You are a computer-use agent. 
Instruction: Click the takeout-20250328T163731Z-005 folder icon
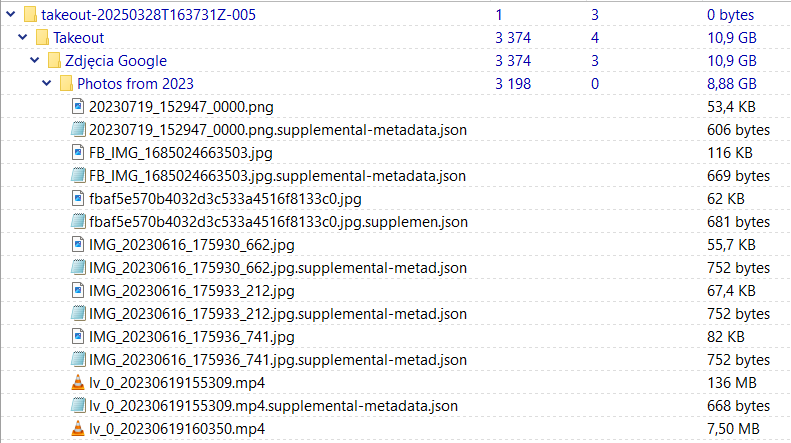point(29,15)
